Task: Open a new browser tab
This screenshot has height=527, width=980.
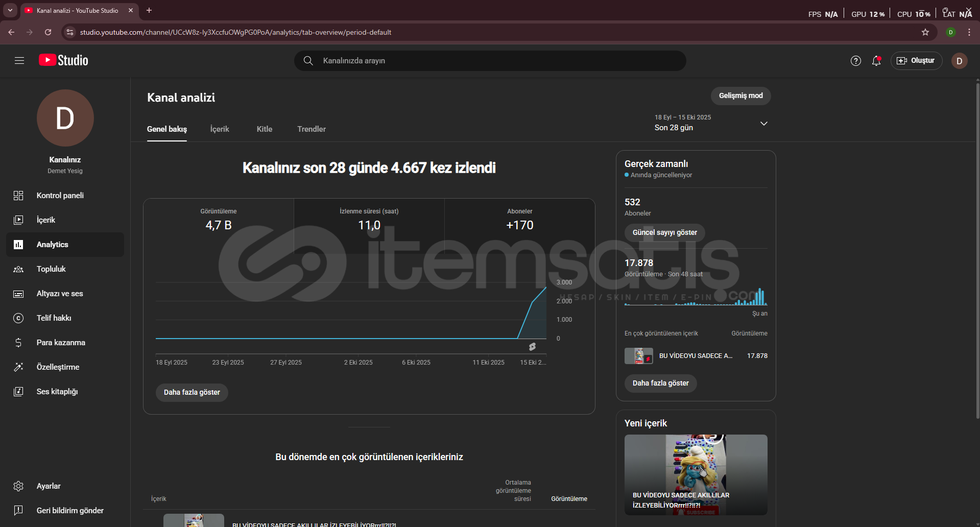Action: [149, 10]
